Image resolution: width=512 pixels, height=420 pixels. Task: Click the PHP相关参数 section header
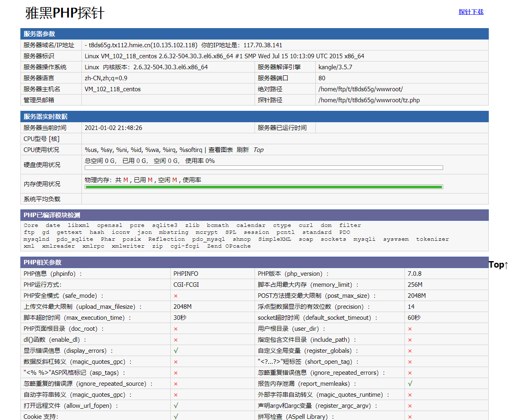(x=42, y=262)
